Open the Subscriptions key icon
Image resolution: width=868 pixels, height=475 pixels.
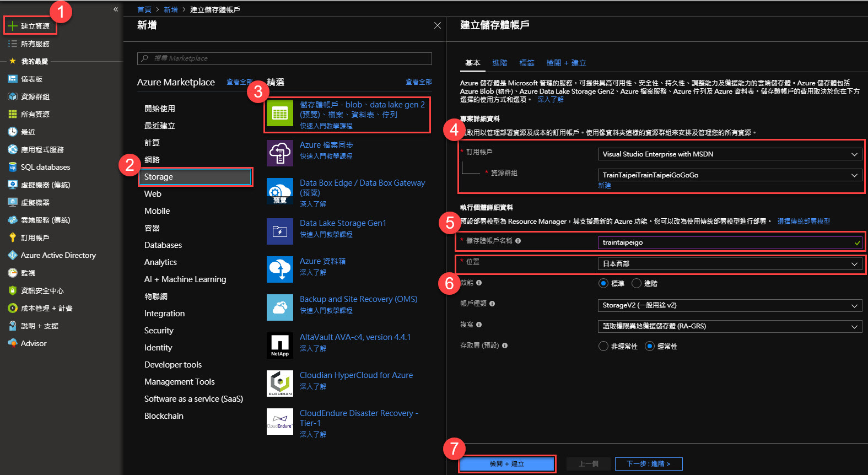point(13,237)
